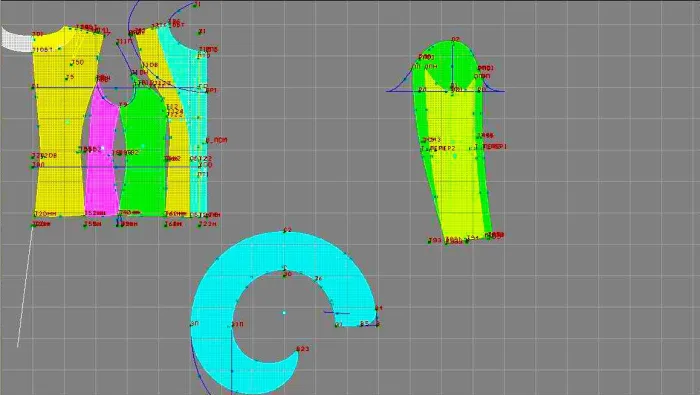Pick point T9 at the armhole bottom

click(x=123, y=105)
